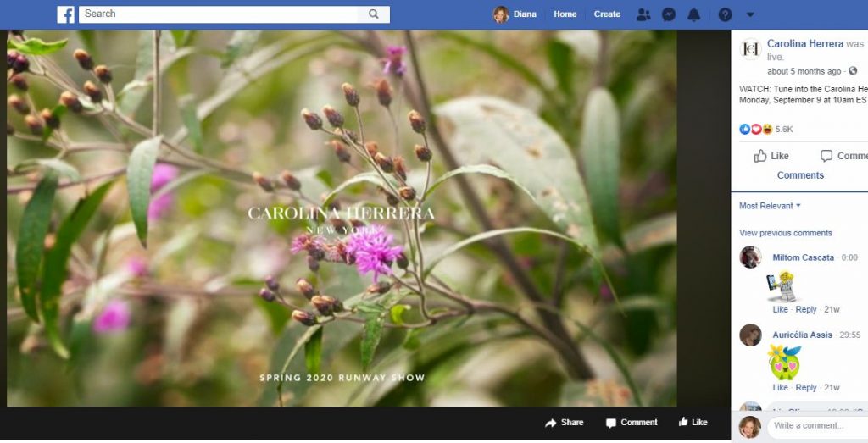Click the public globe privacy icon
Screen dimensions: 868x443
(x=853, y=71)
